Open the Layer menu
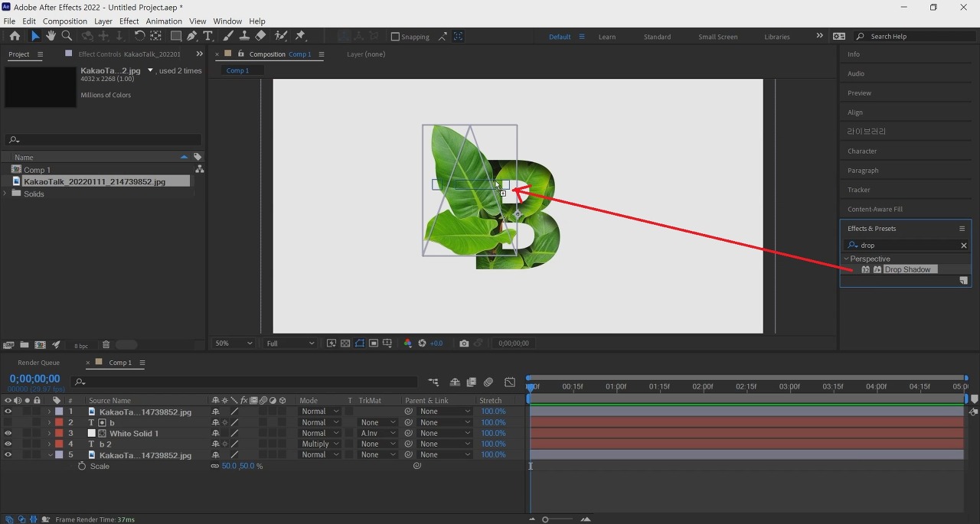Viewport: 980px width, 524px height. click(x=103, y=21)
